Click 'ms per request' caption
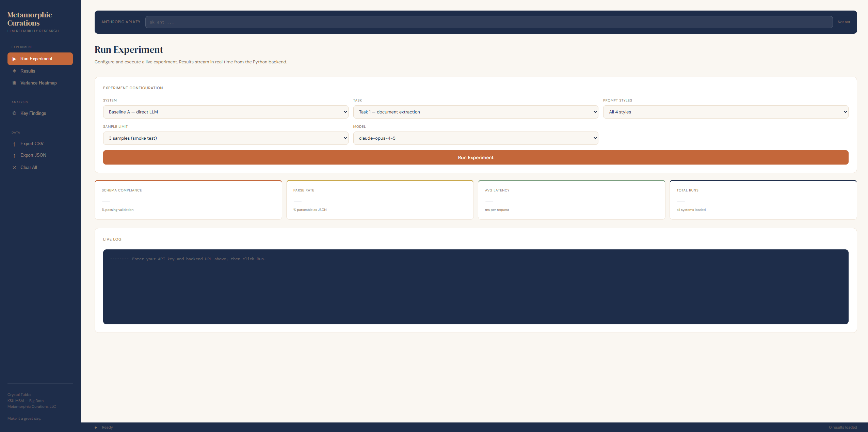The image size is (868, 432). pos(497,210)
